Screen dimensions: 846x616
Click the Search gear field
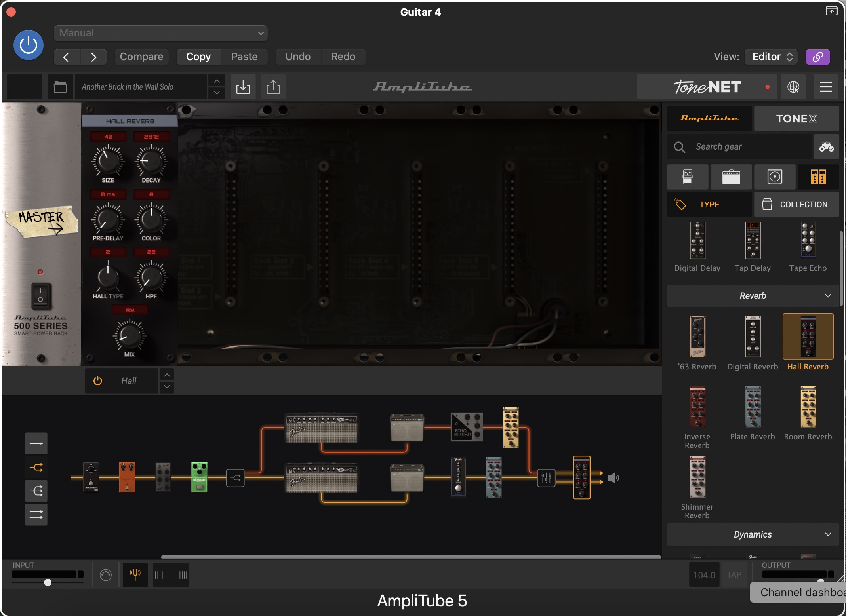click(739, 147)
